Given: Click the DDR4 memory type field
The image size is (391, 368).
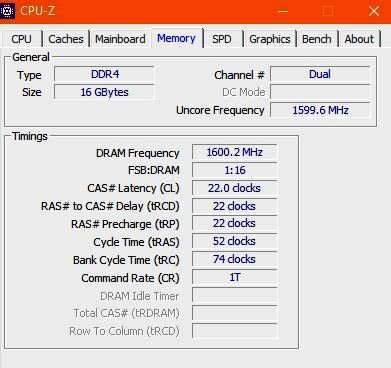Looking at the screenshot, I should [x=104, y=74].
